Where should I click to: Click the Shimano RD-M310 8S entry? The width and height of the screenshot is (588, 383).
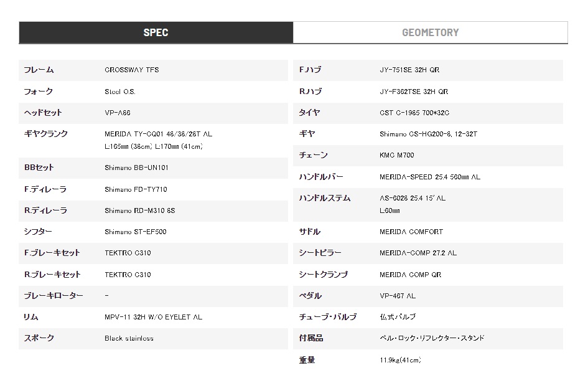point(140,210)
